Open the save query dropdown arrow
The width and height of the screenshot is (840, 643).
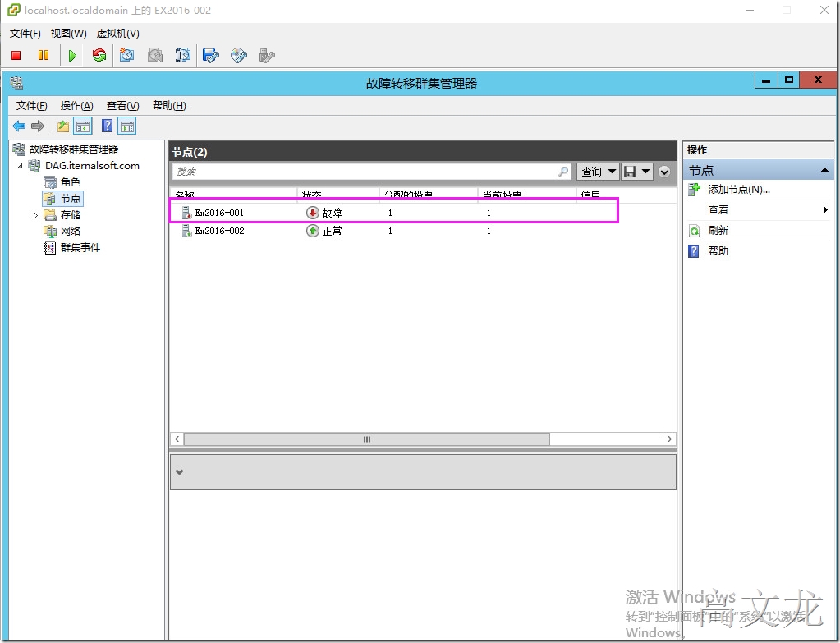(645, 172)
